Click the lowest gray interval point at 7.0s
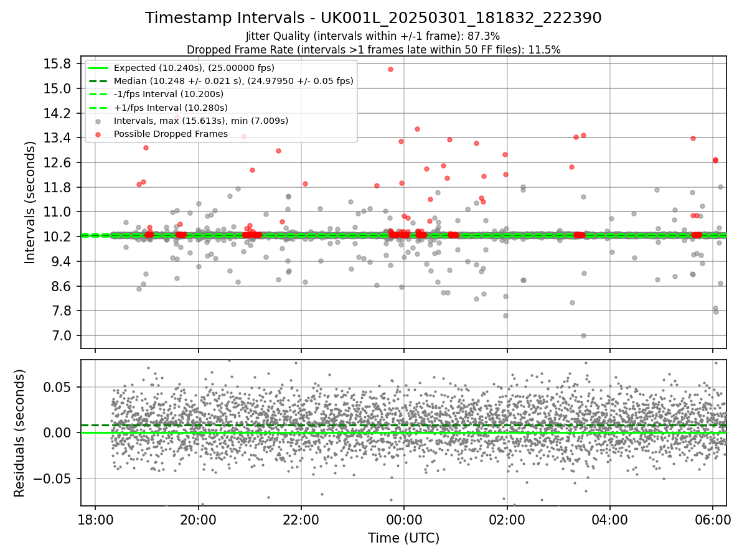Viewport: 747px width, 560px height. point(583,335)
